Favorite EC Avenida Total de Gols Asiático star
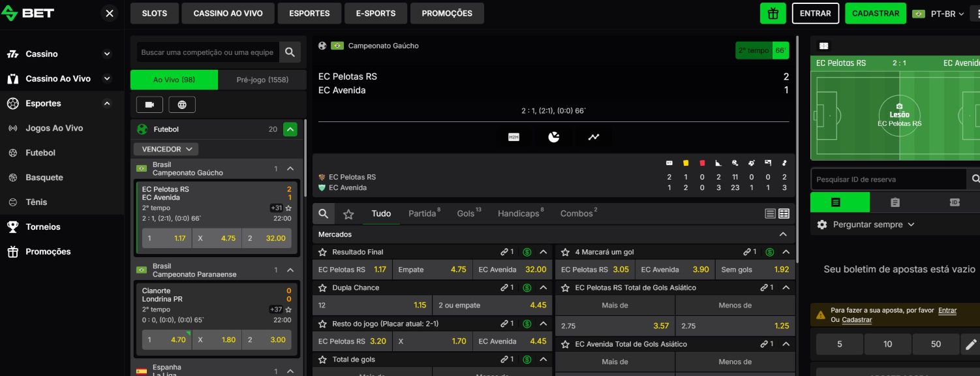Image resolution: width=980 pixels, height=376 pixels. coord(565,345)
